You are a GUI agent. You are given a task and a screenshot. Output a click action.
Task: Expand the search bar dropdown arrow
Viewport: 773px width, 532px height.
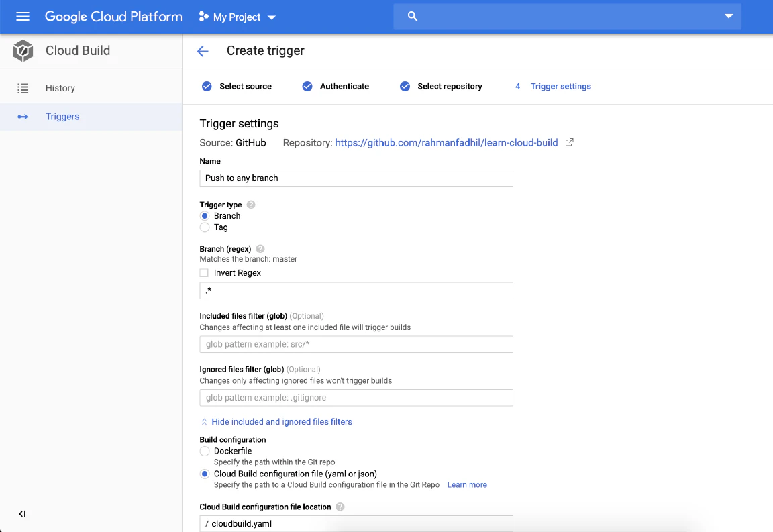(729, 16)
